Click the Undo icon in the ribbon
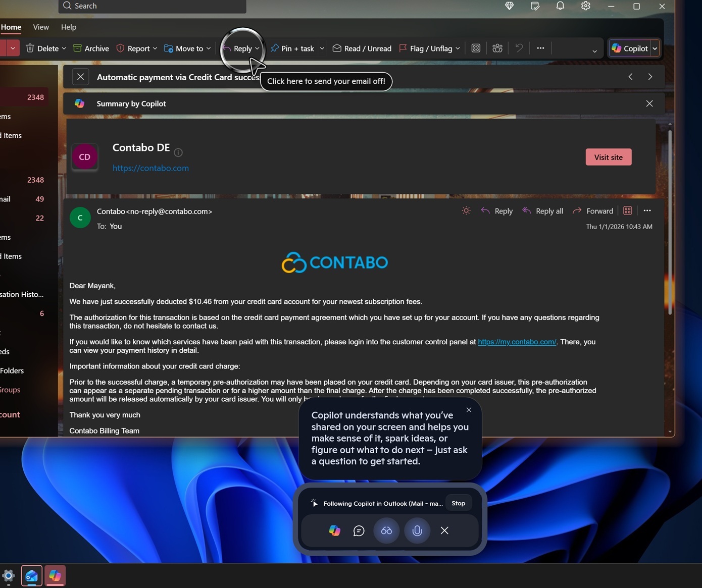 click(x=519, y=48)
